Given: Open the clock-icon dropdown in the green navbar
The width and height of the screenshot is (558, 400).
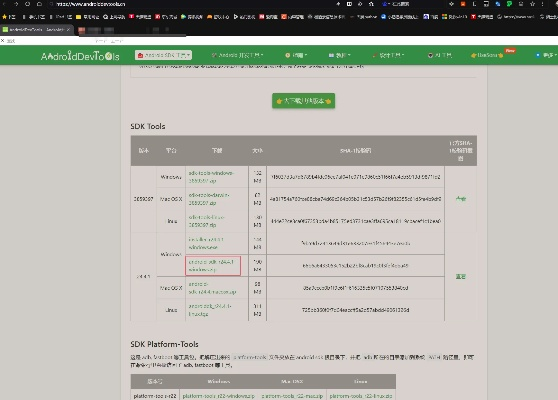Looking at the screenshot, I should click(296, 55).
